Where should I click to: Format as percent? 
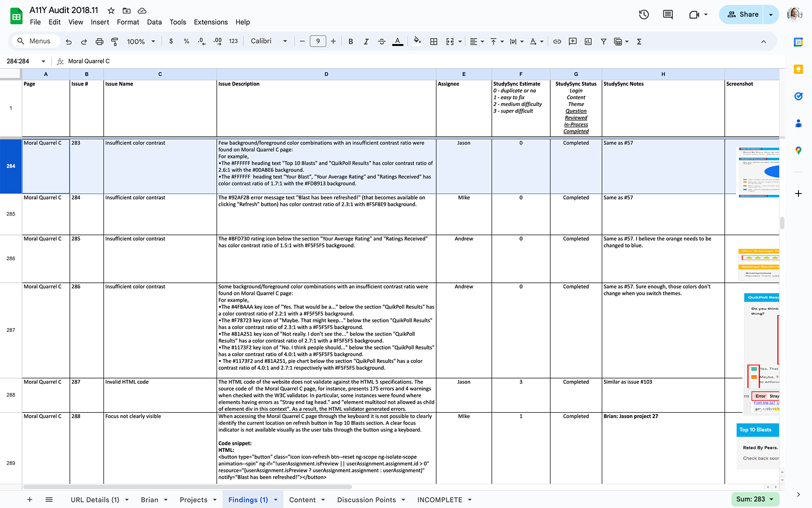[187, 42]
